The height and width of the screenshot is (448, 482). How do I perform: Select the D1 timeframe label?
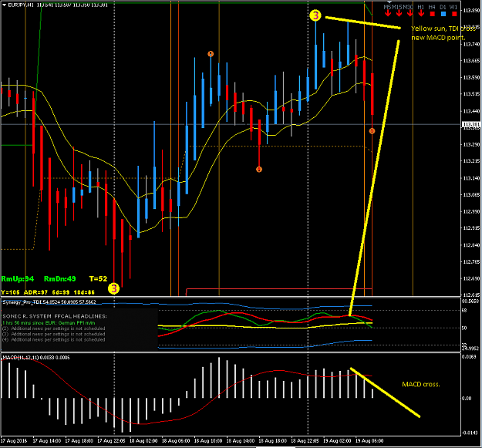coord(443,7)
